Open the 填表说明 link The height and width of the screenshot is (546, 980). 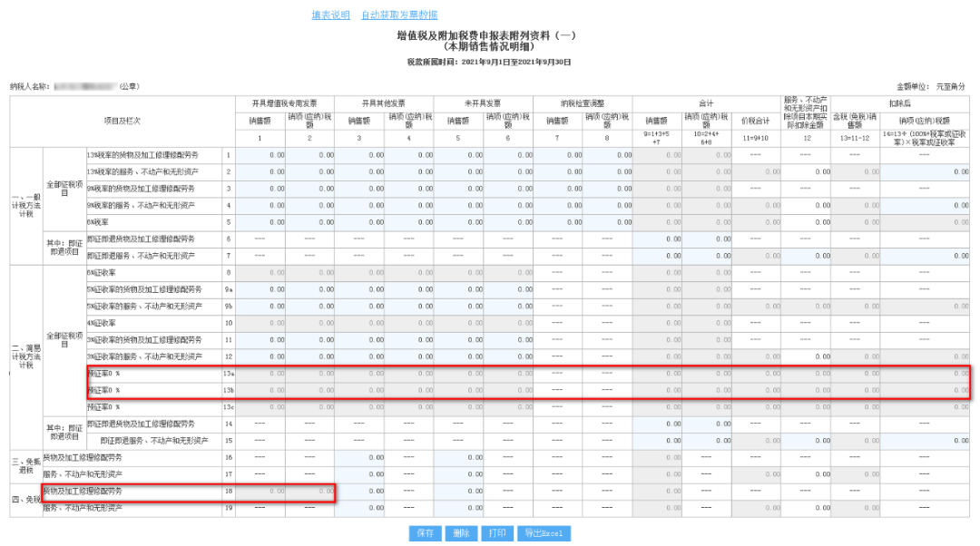pos(330,15)
